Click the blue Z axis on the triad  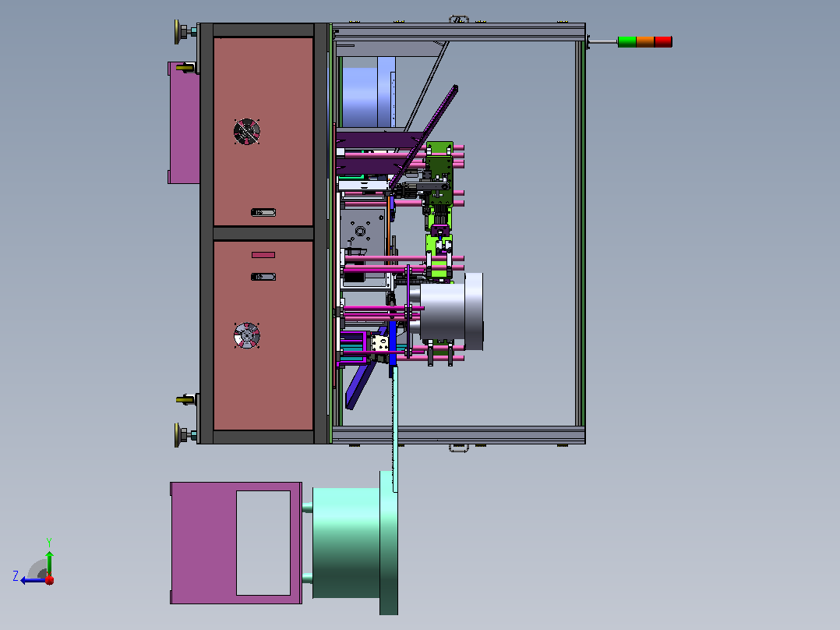tap(32, 580)
